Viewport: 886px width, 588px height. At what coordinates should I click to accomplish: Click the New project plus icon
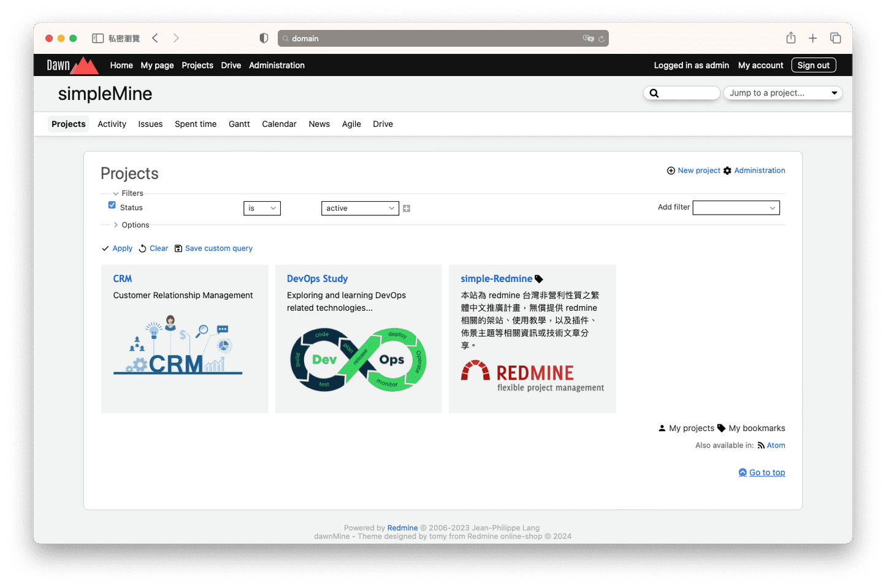pyautogui.click(x=671, y=170)
